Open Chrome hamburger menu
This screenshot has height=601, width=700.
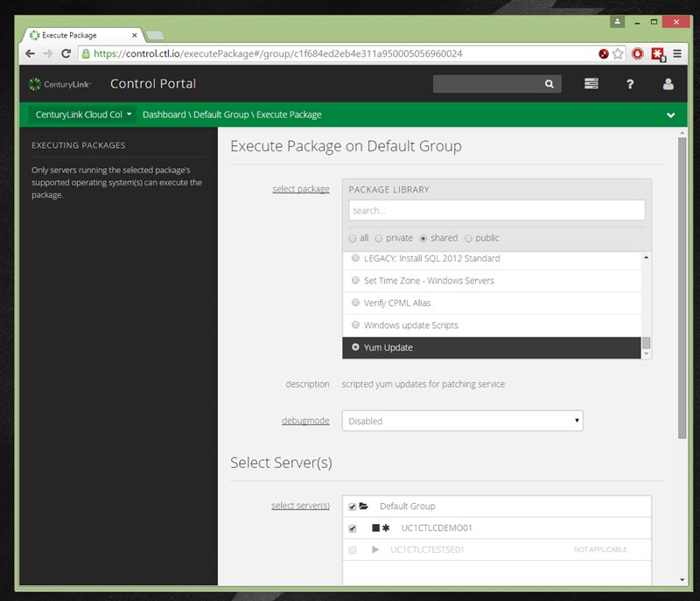point(677,53)
